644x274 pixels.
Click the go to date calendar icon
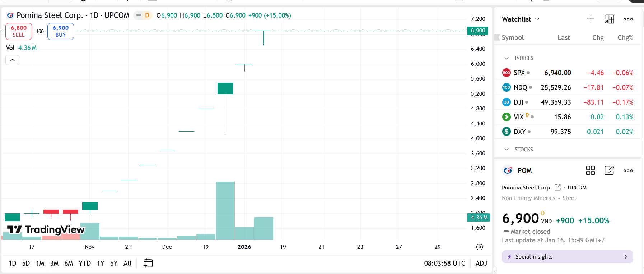(148, 263)
